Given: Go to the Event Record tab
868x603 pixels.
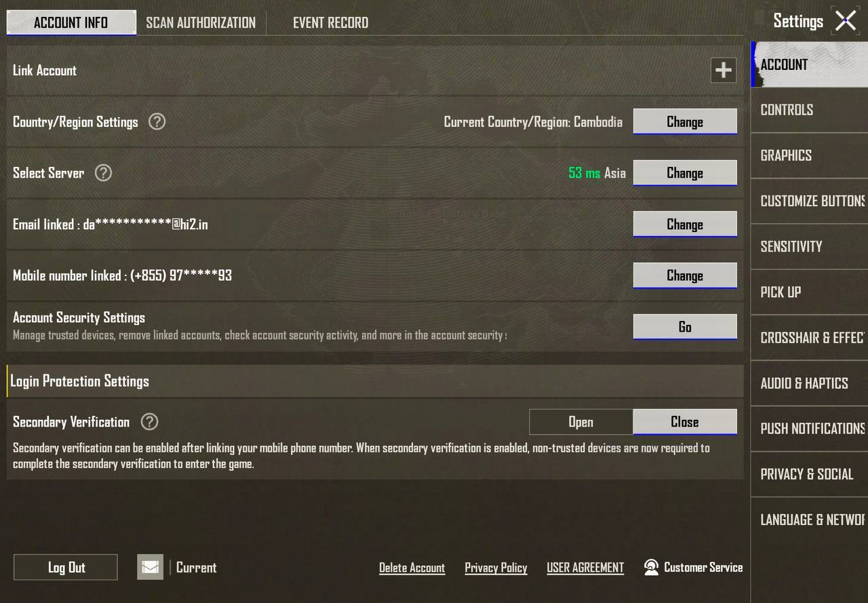Looking at the screenshot, I should (x=331, y=22).
